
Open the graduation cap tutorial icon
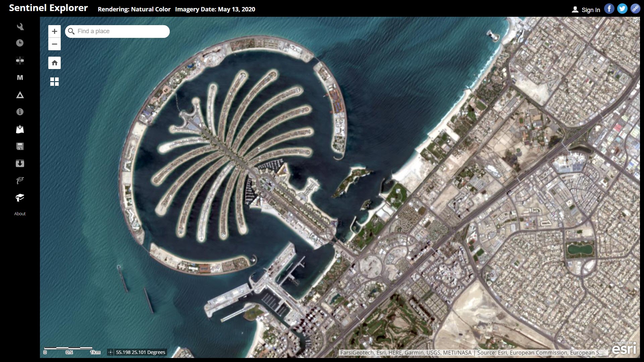(x=20, y=198)
